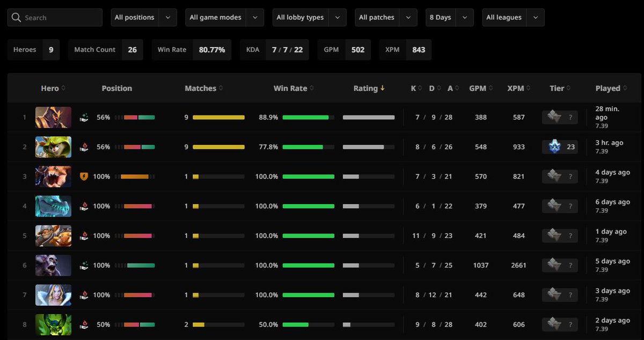Open the hooded hero portrait in row 2
The height and width of the screenshot is (340, 644).
[53, 147]
